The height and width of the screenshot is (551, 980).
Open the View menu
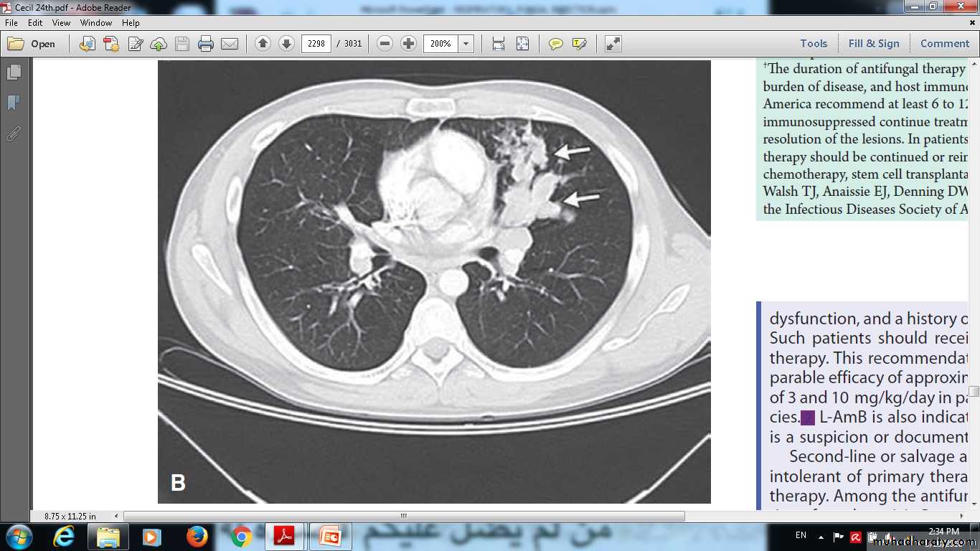(x=61, y=23)
